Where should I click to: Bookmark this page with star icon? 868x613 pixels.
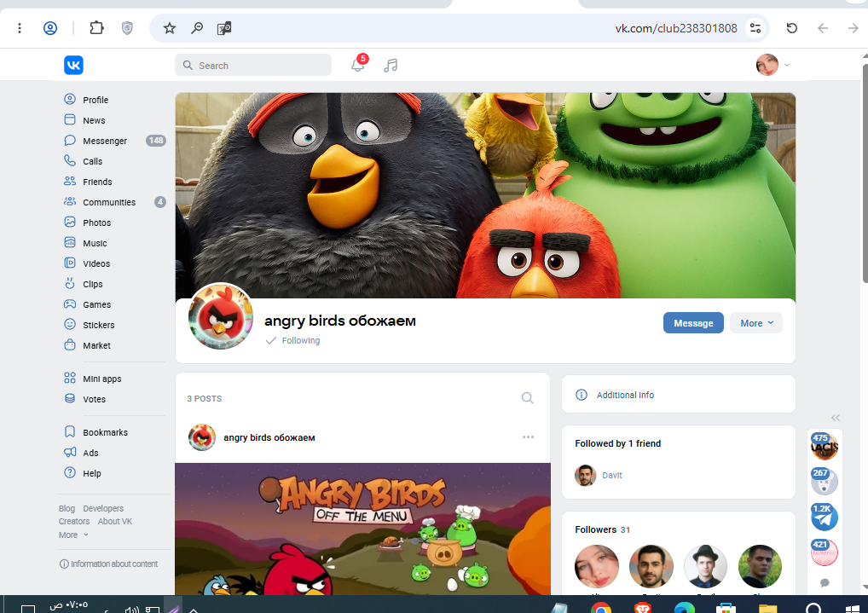click(x=170, y=27)
